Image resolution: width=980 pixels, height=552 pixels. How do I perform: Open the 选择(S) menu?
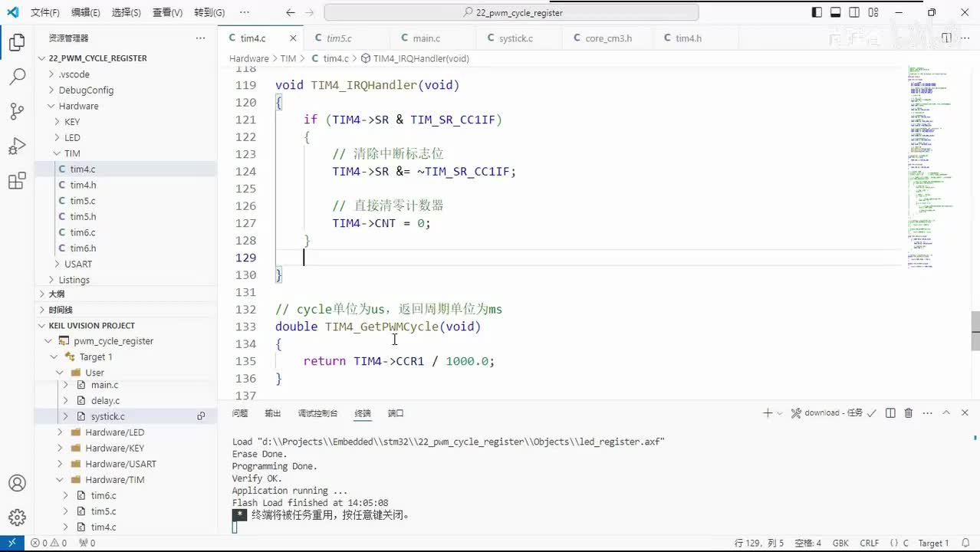[126, 12]
